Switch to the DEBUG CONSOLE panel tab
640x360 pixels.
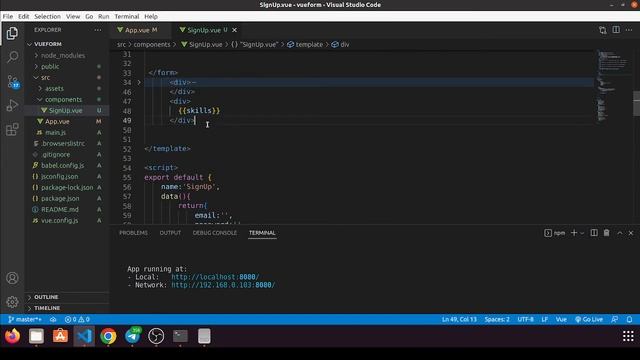click(214, 233)
